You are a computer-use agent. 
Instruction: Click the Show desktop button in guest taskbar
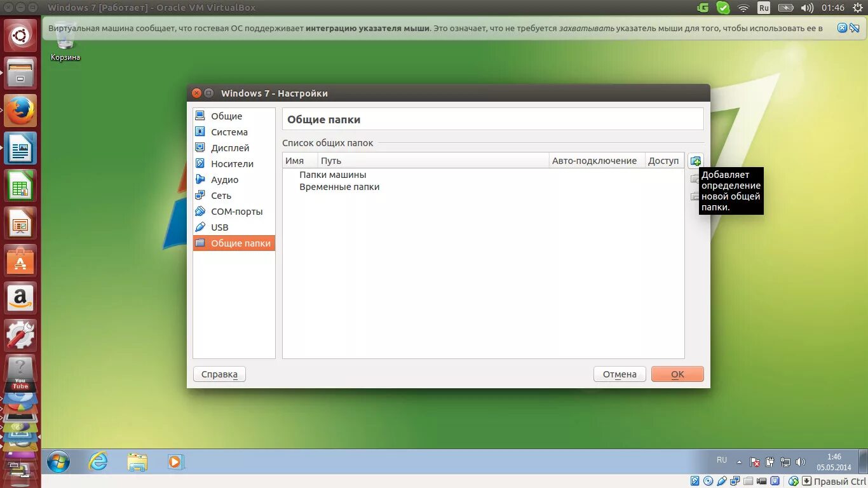click(x=863, y=462)
